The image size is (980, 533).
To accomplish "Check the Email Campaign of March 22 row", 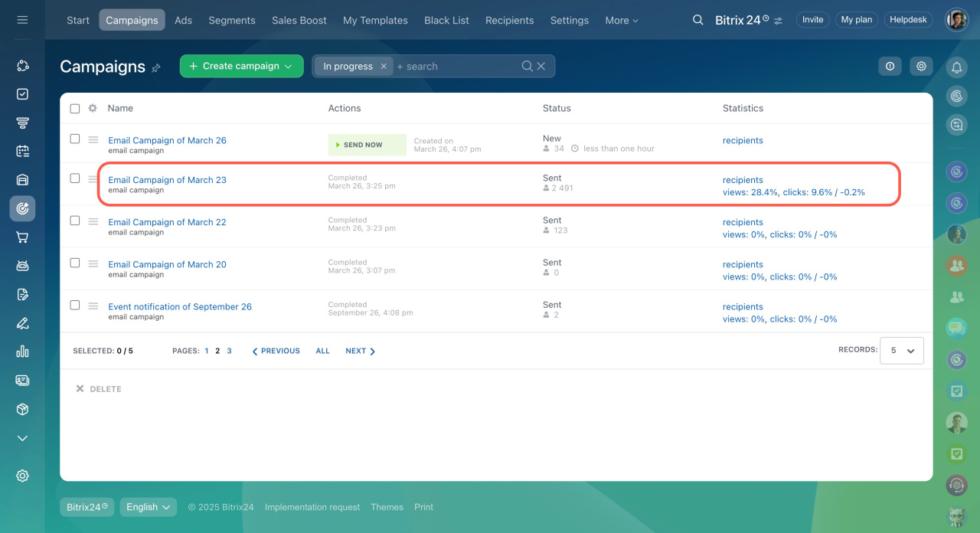I will tap(75, 221).
